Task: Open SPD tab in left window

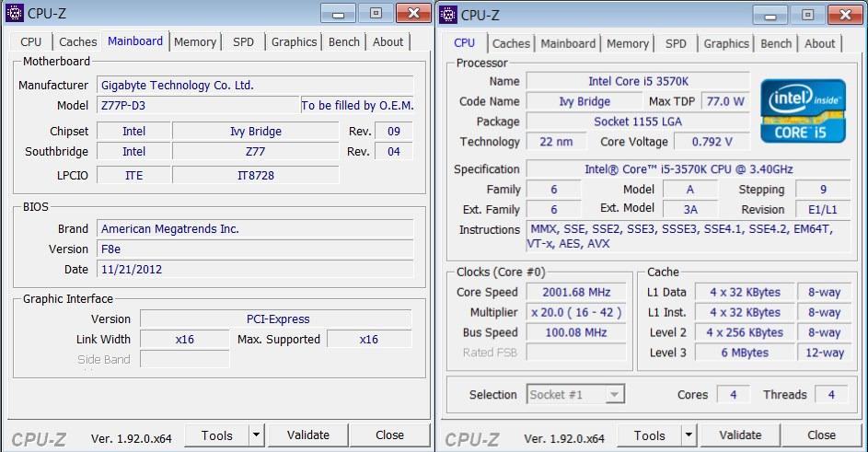Action: click(243, 42)
